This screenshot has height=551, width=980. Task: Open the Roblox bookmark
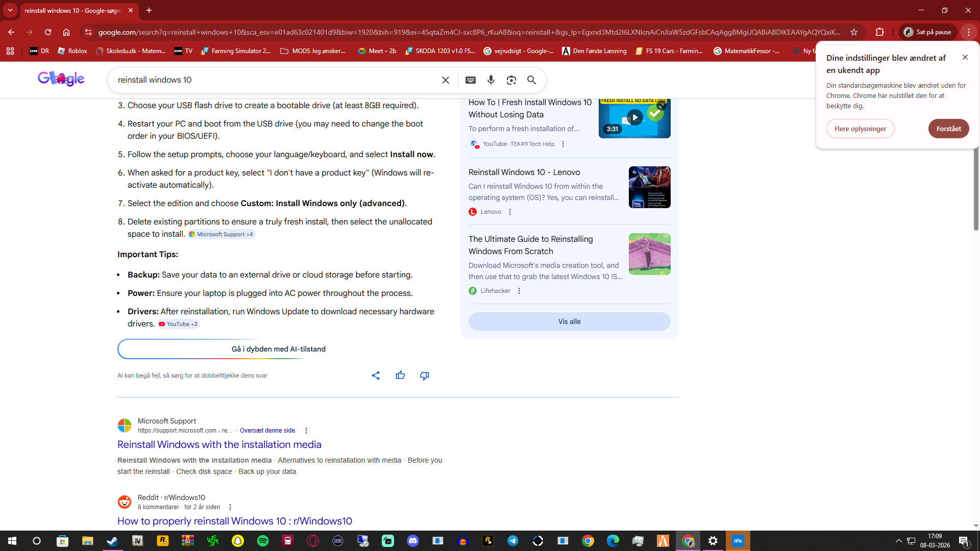pyautogui.click(x=72, y=51)
